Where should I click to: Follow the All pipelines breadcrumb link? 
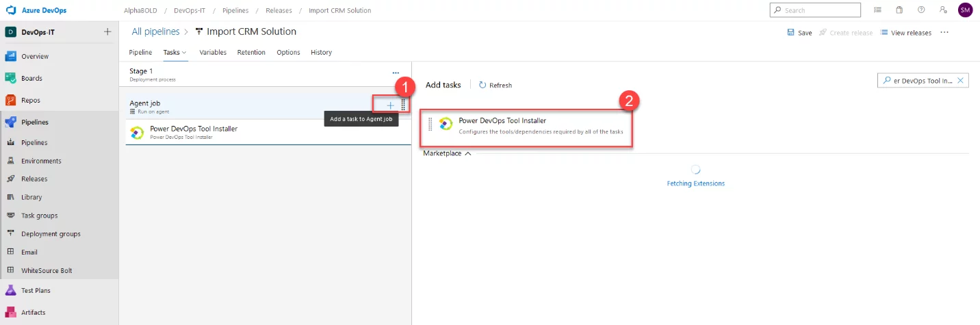click(x=155, y=31)
